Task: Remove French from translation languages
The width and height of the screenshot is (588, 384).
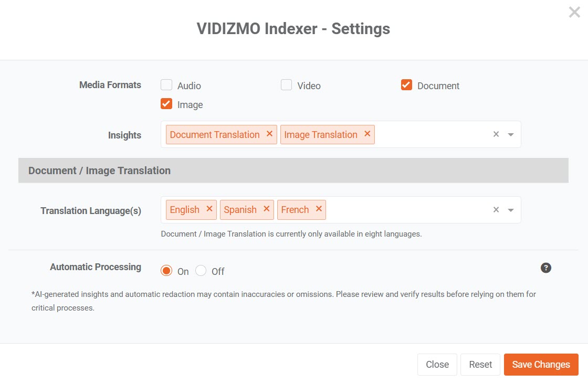Action: point(319,209)
